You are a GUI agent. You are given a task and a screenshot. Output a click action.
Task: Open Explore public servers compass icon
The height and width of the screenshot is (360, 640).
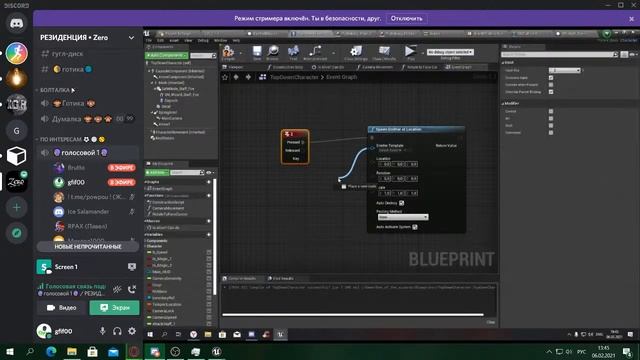16,233
